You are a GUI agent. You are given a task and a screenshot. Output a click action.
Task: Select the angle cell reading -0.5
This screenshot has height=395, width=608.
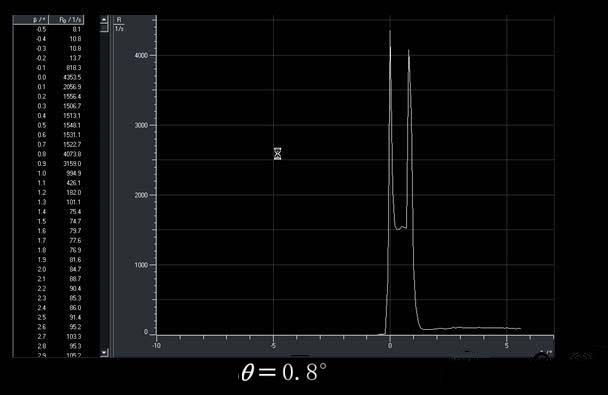(41, 29)
